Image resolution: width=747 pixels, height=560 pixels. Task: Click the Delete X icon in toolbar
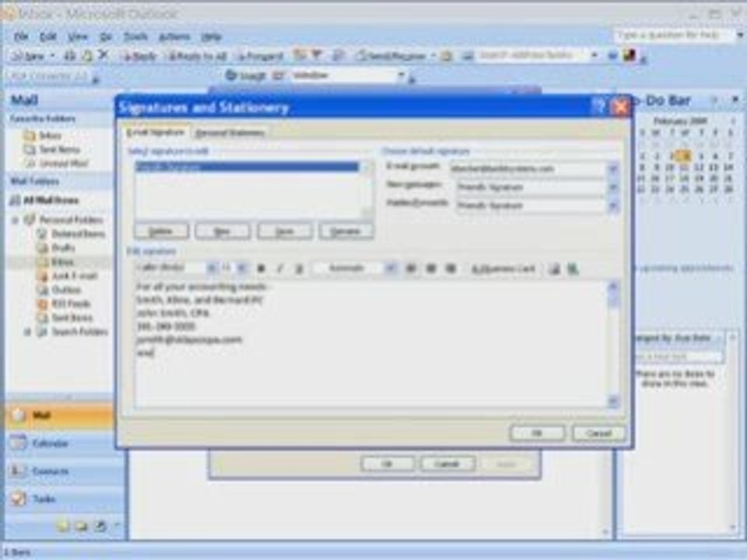click(103, 55)
